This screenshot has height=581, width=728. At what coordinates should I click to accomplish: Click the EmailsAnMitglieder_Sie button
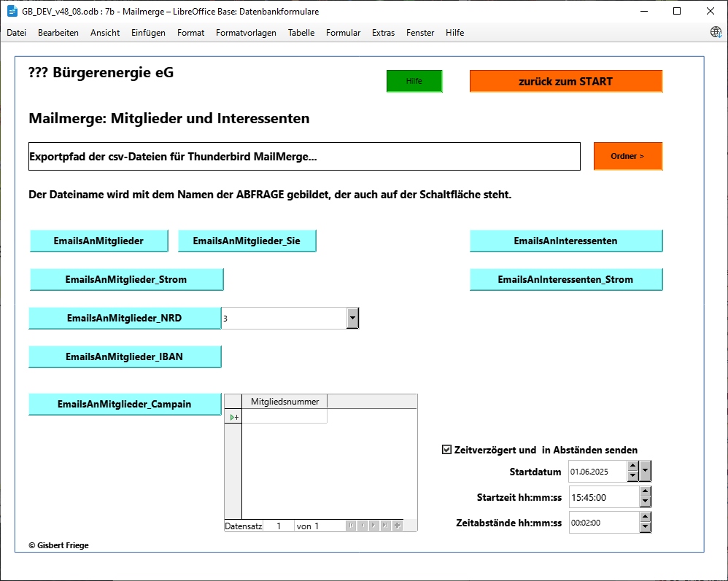point(247,241)
